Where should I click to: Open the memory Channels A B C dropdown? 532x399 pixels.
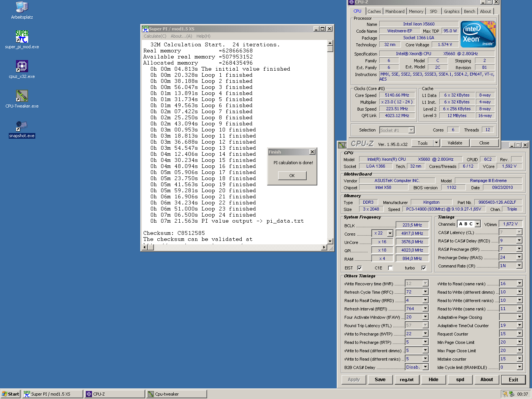point(478,224)
